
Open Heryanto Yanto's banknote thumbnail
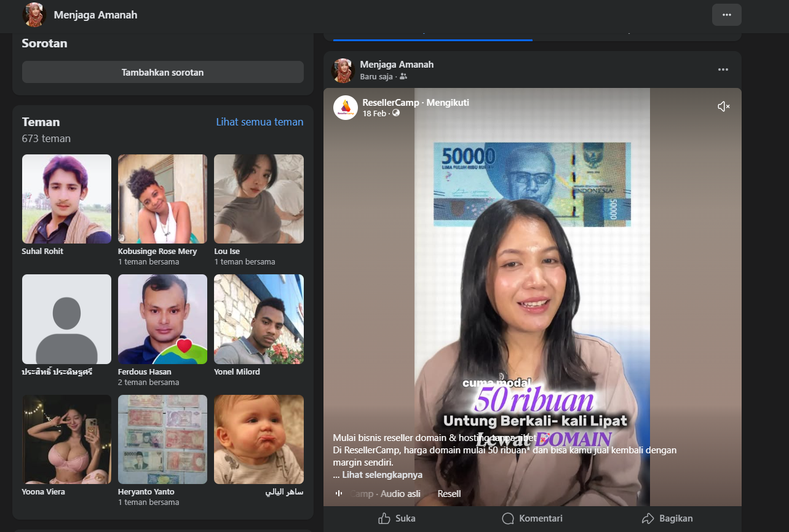[162, 439]
